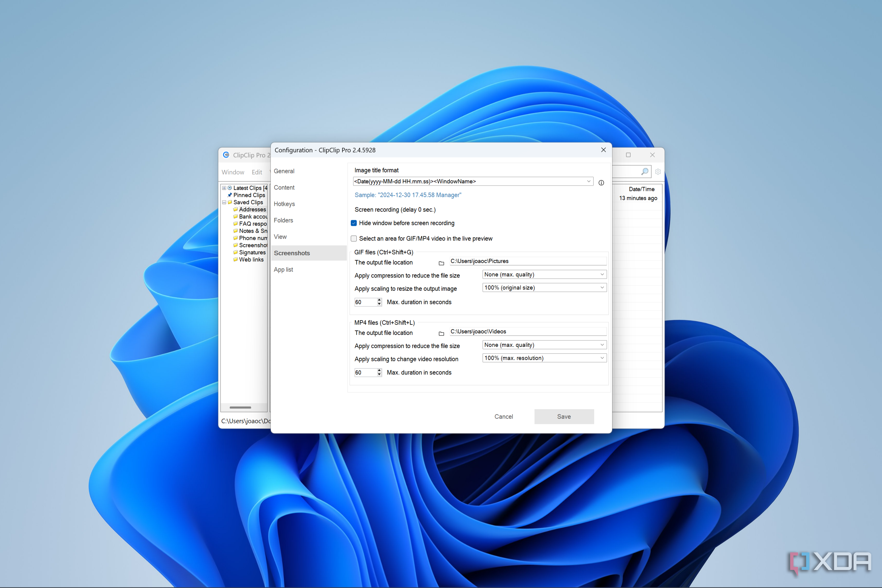Image resolution: width=882 pixels, height=588 pixels.
Task: Click the GIF max duration stepper arrows
Action: 379,302
